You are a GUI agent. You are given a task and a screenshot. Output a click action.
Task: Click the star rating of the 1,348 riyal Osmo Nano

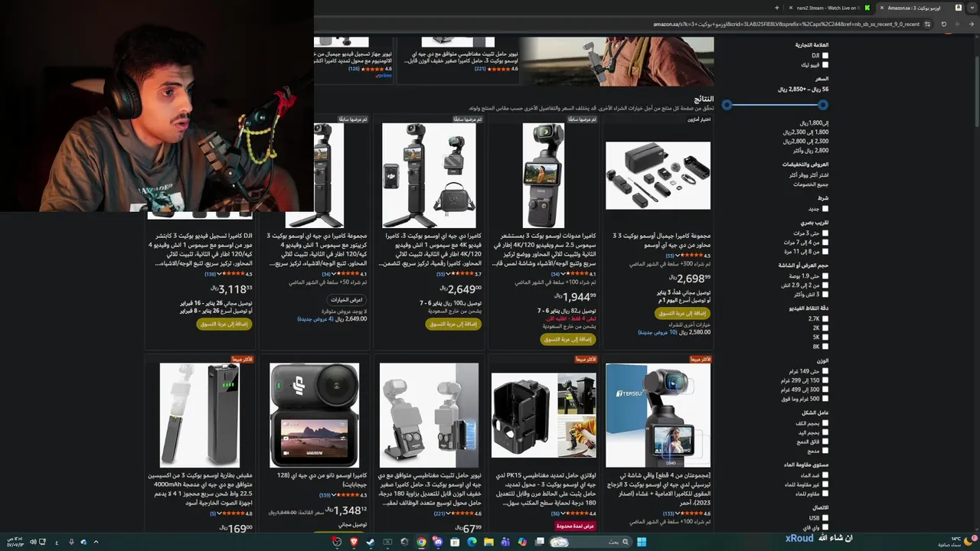(x=347, y=495)
